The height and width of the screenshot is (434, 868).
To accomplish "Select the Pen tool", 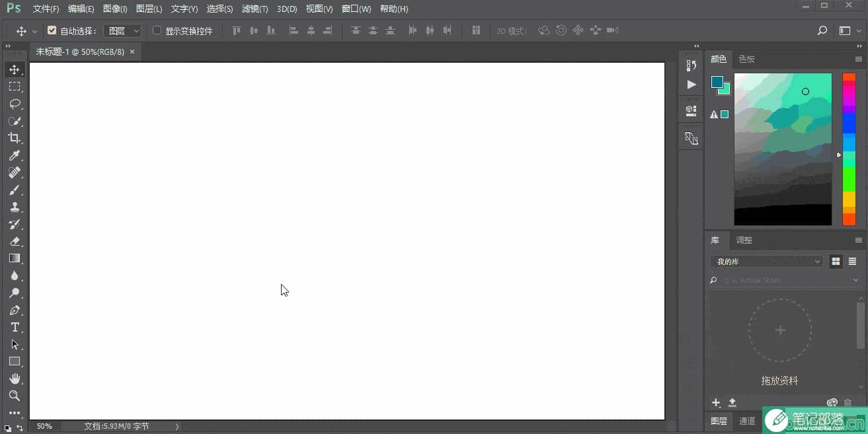I will 15,310.
